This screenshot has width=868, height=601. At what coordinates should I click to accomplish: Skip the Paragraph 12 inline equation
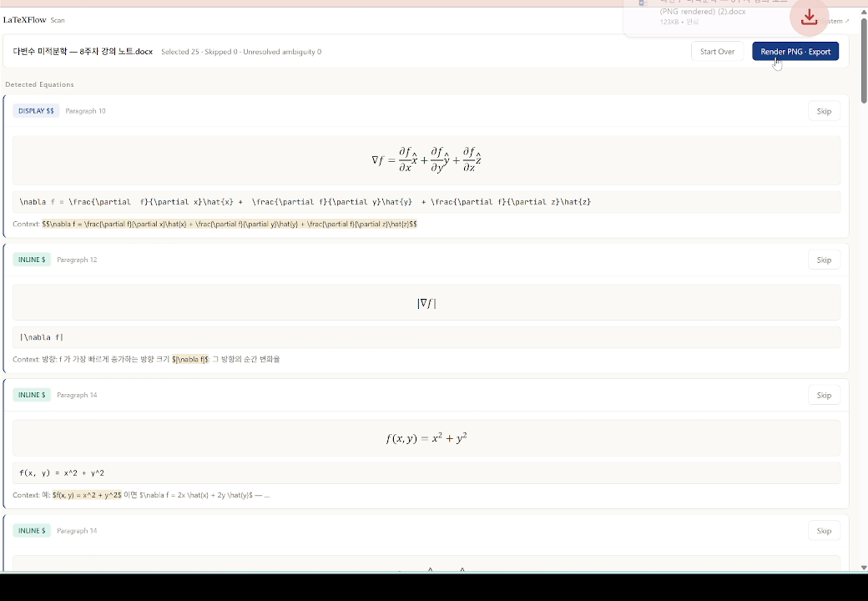824,260
